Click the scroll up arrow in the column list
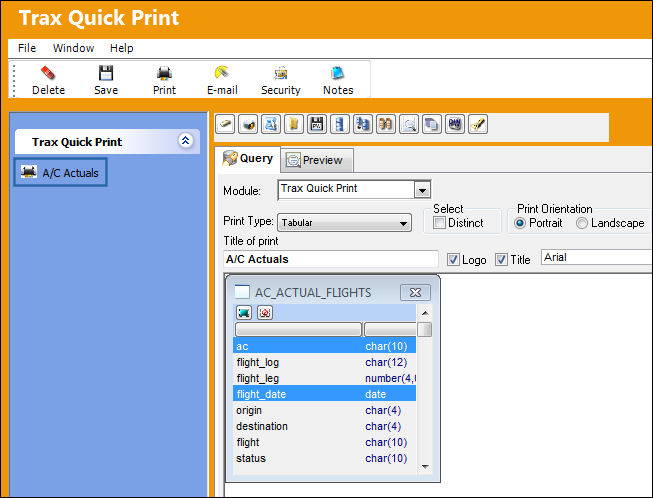653x498 pixels. (x=425, y=313)
